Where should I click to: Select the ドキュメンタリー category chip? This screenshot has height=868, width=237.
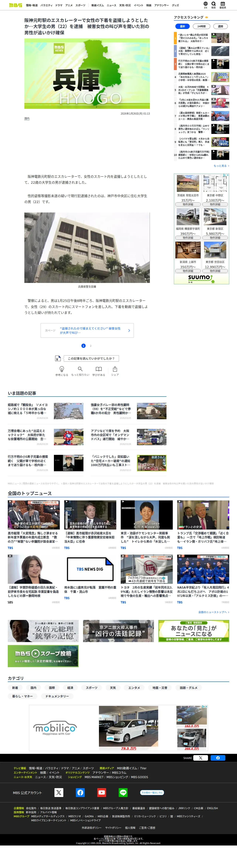coord(57,696)
